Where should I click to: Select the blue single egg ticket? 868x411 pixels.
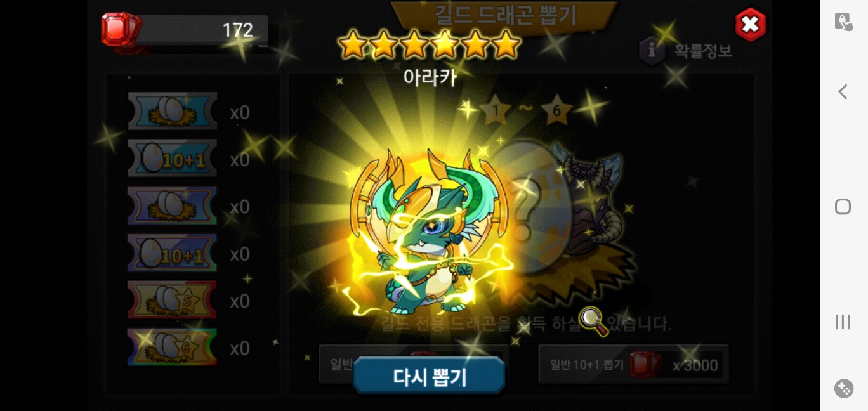coord(173,112)
